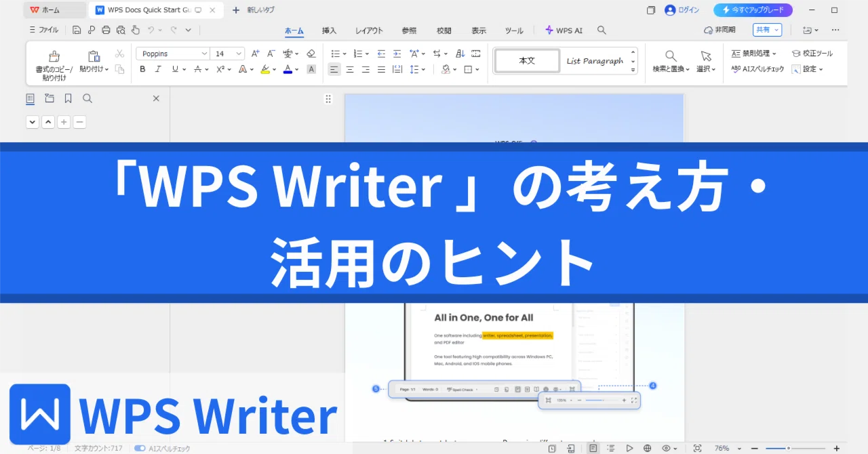
Task: Expand the styles gallery list
Action: tap(633, 70)
